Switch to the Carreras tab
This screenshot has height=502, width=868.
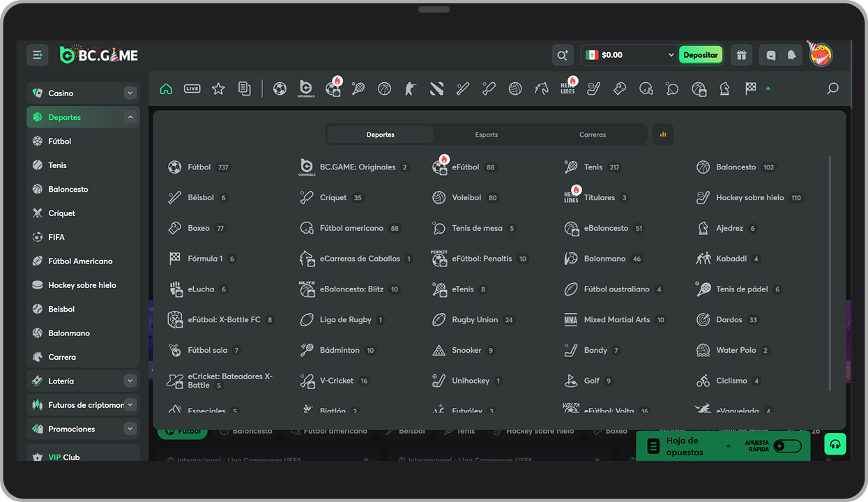pyautogui.click(x=592, y=134)
